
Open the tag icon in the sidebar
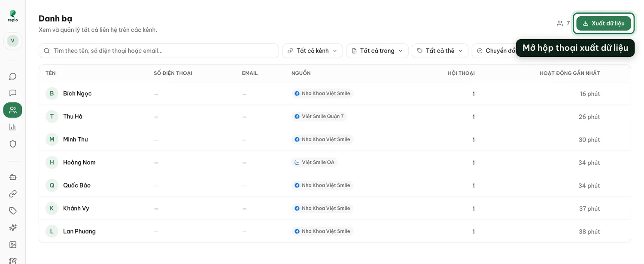[x=13, y=210]
